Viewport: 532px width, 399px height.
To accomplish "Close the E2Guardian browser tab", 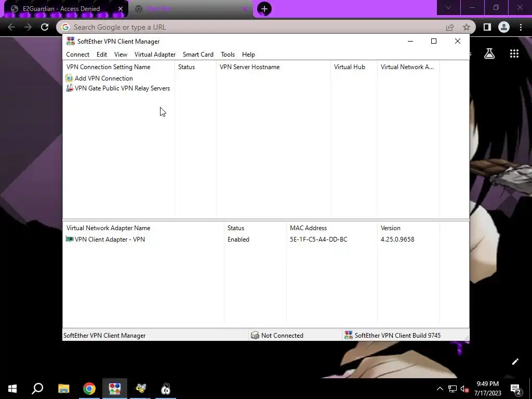I will (121, 9).
